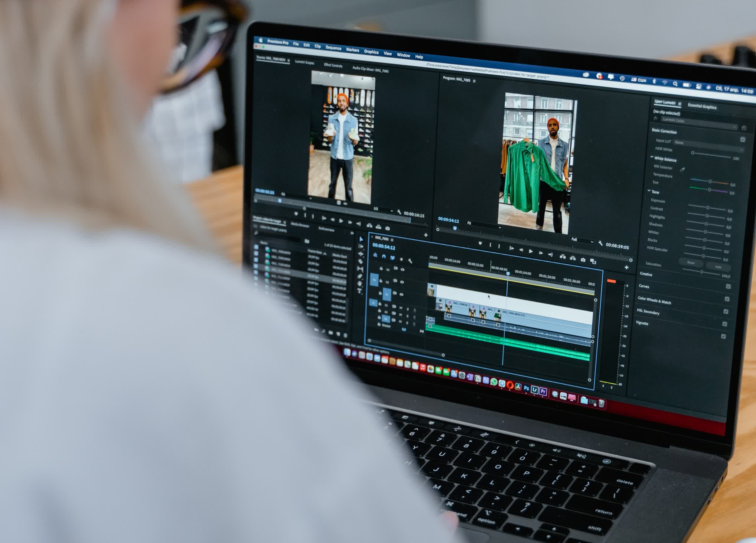Open Premiere Pro in the Dock
The width and height of the screenshot is (756, 543).
coord(543,391)
